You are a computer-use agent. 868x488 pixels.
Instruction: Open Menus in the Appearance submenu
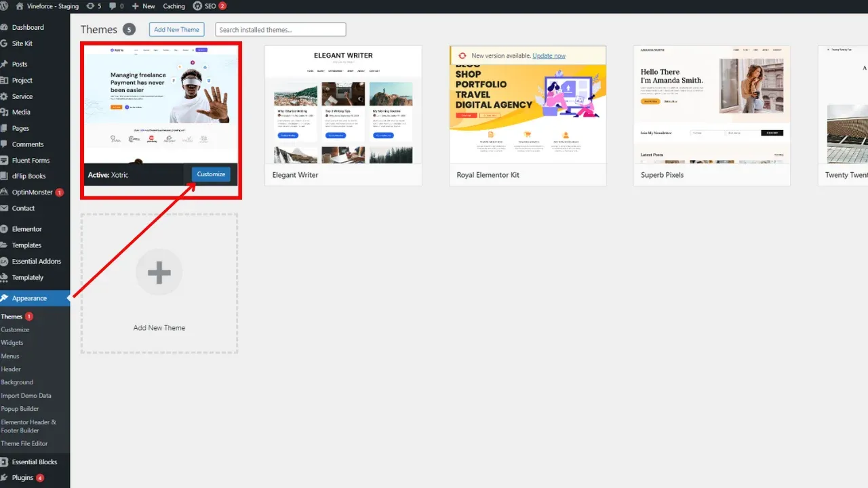(10, 356)
